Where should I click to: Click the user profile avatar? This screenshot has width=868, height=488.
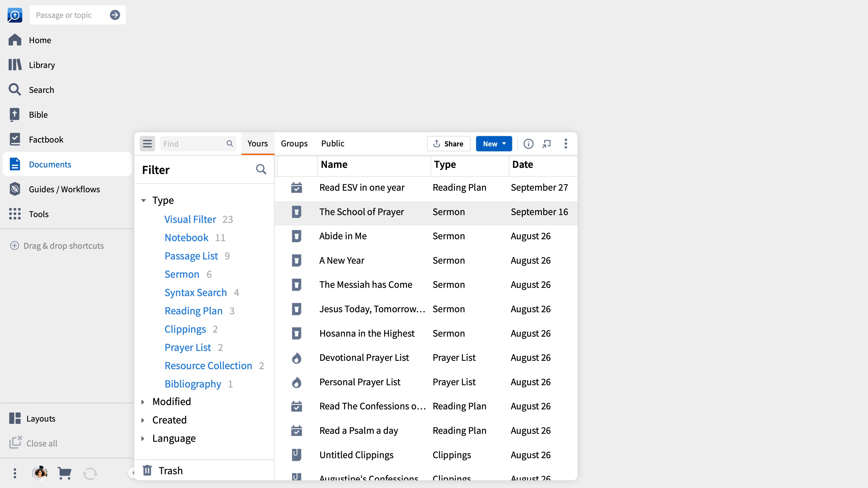(40, 473)
